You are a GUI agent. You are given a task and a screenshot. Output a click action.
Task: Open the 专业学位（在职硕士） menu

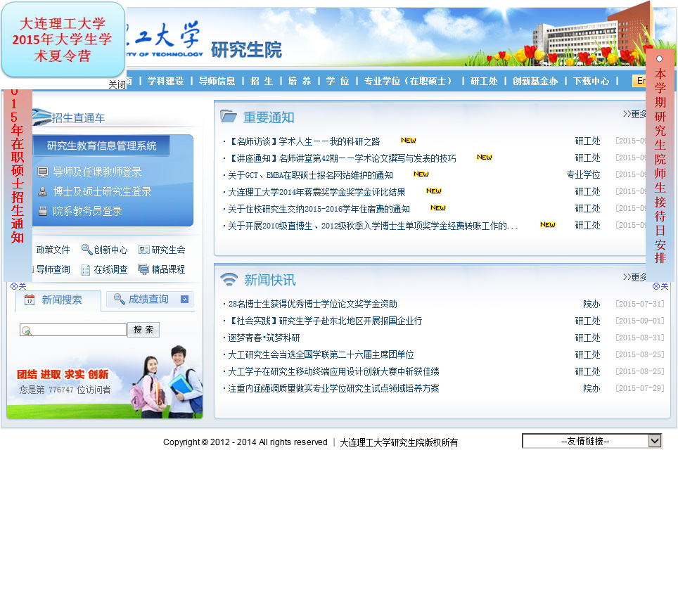(x=409, y=81)
